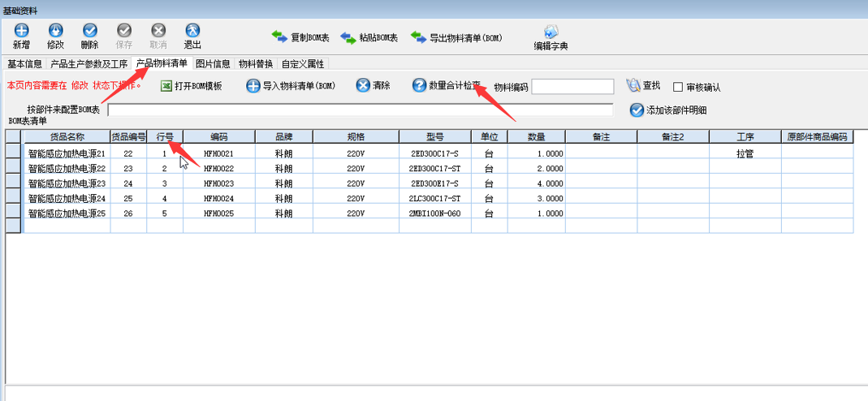Switch to the 基本信息 tab
The width and height of the screenshot is (868, 401).
pos(24,64)
